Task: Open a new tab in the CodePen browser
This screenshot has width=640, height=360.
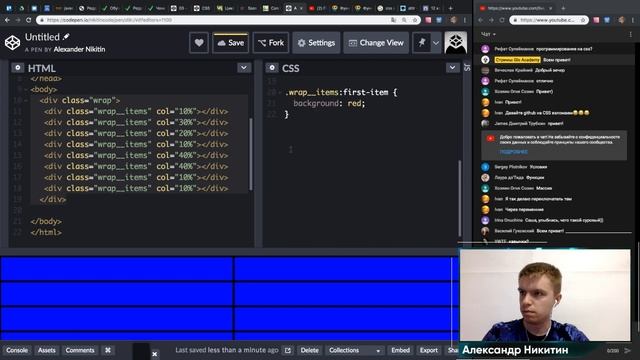Action: coord(451,8)
